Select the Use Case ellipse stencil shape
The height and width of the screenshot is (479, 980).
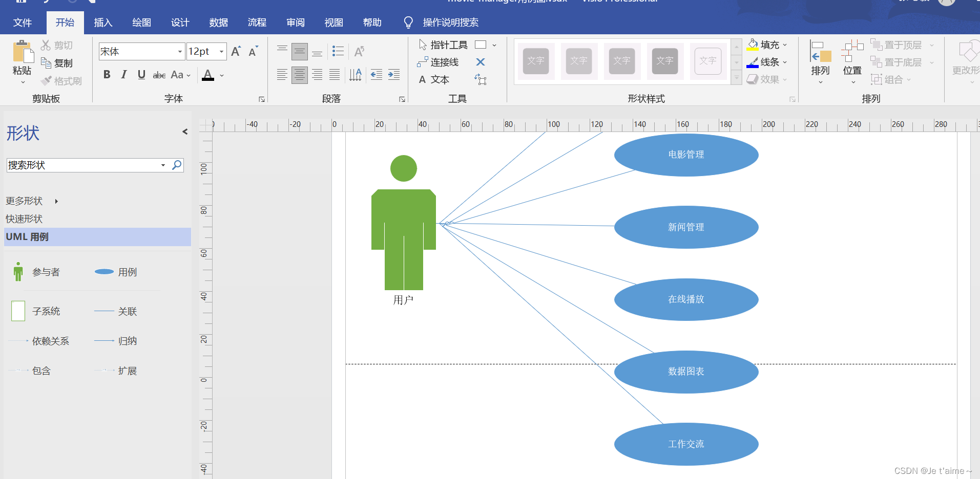[x=116, y=272]
